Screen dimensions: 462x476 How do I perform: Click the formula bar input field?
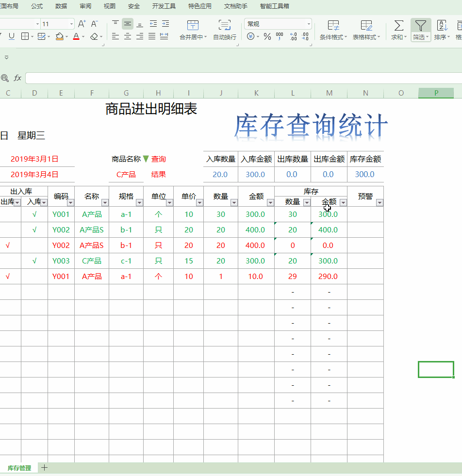pos(244,78)
